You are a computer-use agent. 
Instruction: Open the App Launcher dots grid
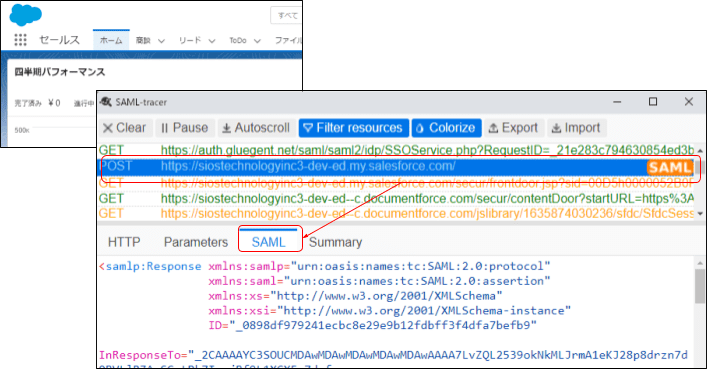20,40
